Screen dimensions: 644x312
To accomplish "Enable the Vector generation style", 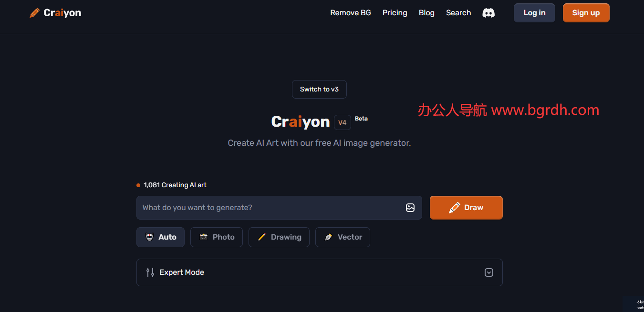I will tap(343, 237).
